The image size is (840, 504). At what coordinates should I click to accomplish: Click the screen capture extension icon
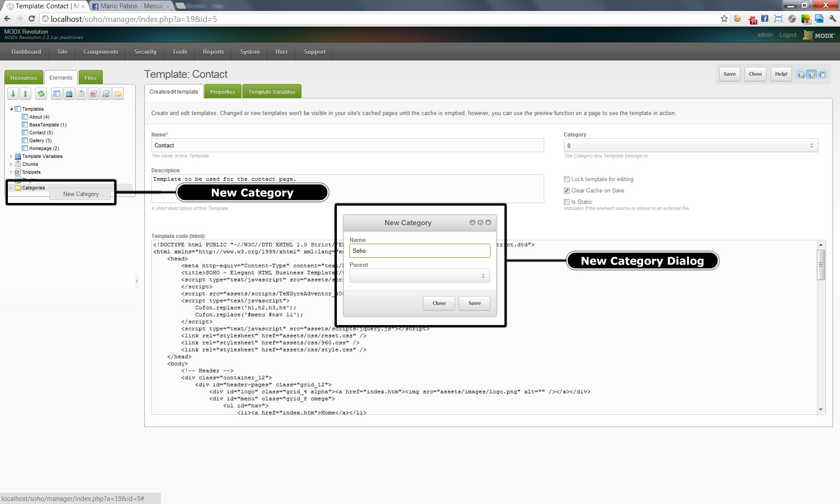[778, 18]
